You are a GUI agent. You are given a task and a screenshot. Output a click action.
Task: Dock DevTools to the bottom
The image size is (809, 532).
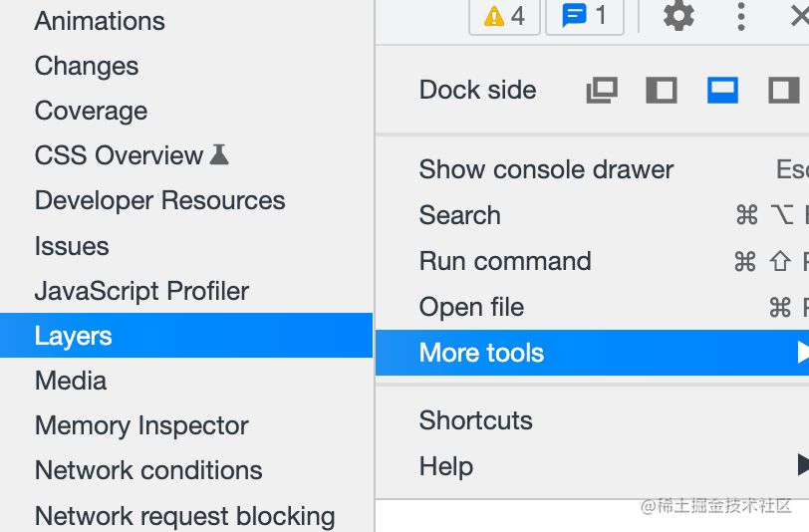point(722,91)
